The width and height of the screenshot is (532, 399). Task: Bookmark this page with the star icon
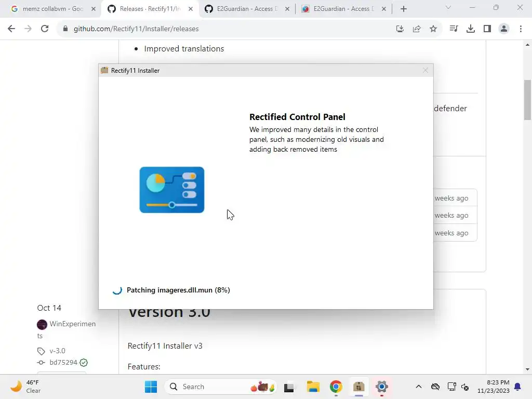[433, 29]
